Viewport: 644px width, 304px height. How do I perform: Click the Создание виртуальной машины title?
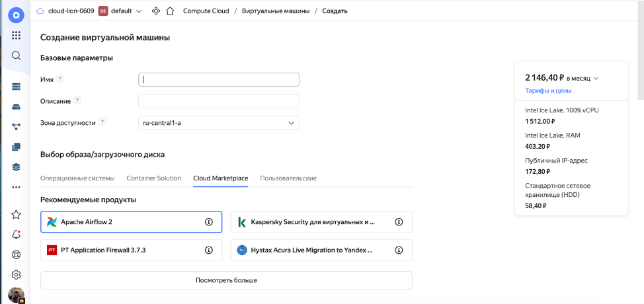pos(105,38)
